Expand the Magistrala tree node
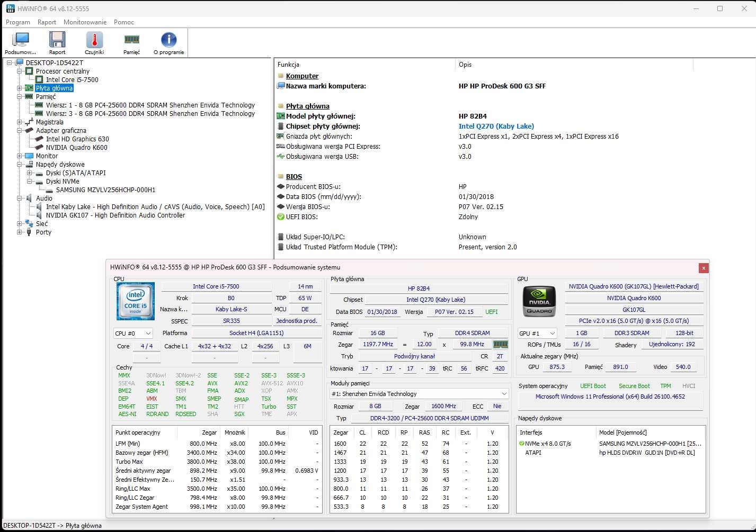Image resolution: width=756 pixels, height=532 pixels. click(x=20, y=122)
